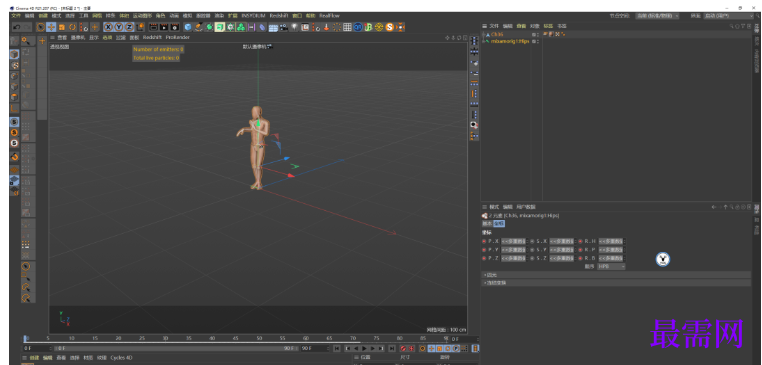Render the current view clapperboard icon
The width and height of the screenshot is (762, 365).
point(154,27)
